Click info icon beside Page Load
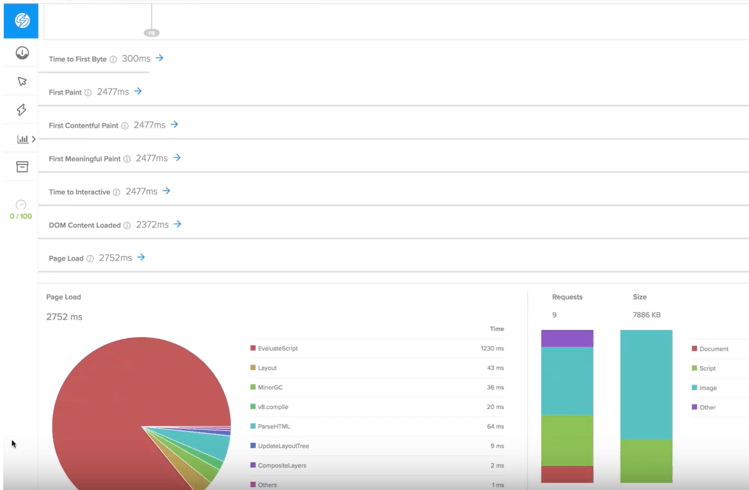749x490 pixels. 90,258
